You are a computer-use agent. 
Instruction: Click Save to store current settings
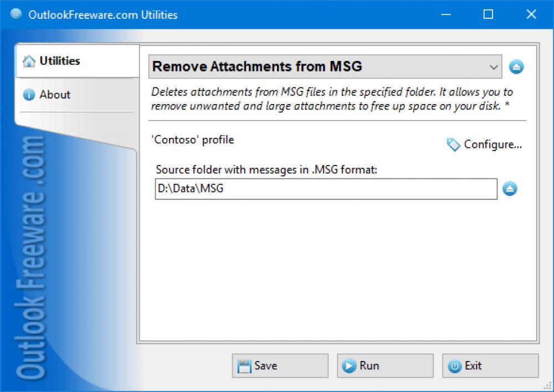click(x=280, y=365)
